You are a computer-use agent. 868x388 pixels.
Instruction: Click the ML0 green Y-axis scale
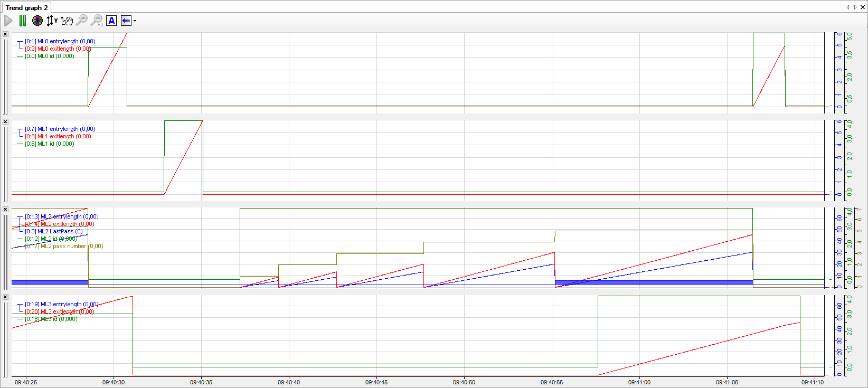point(849,72)
